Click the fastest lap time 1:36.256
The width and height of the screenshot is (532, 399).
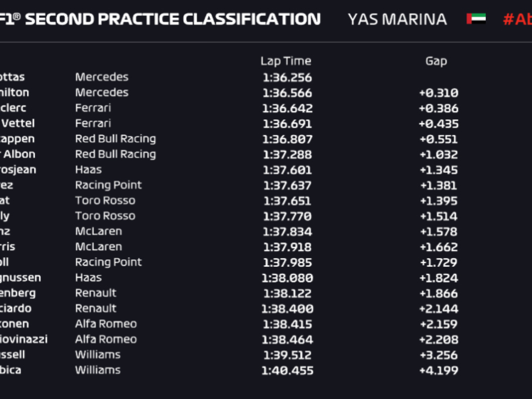tap(287, 78)
